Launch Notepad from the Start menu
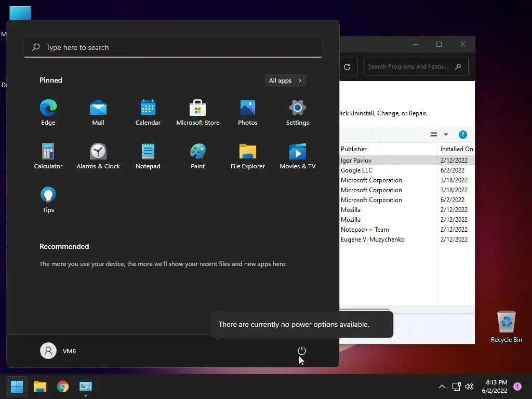This screenshot has height=399, width=532. [148, 156]
